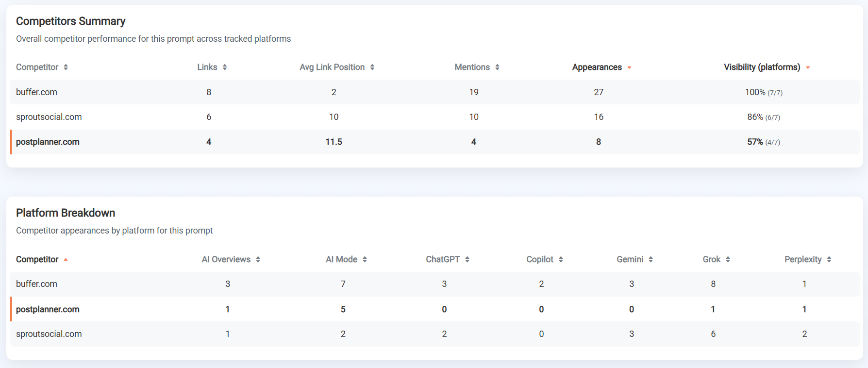
Task: Select buffer.com in Platform Breakdown table
Action: (x=36, y=284)
